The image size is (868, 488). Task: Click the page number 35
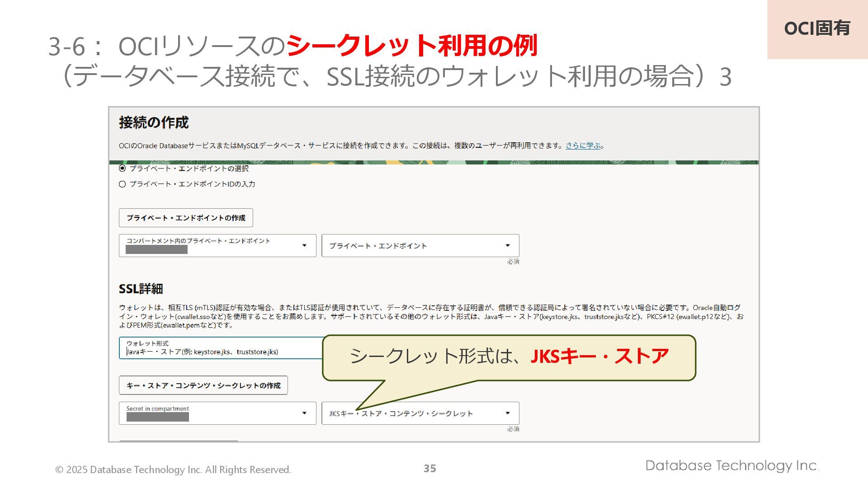(x=429, y=469)
